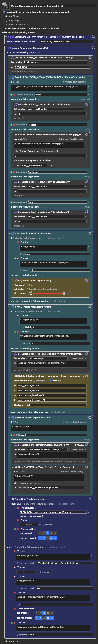
Task: Click '(click for result)' in If All Conditions
Action: coord(55,238)
